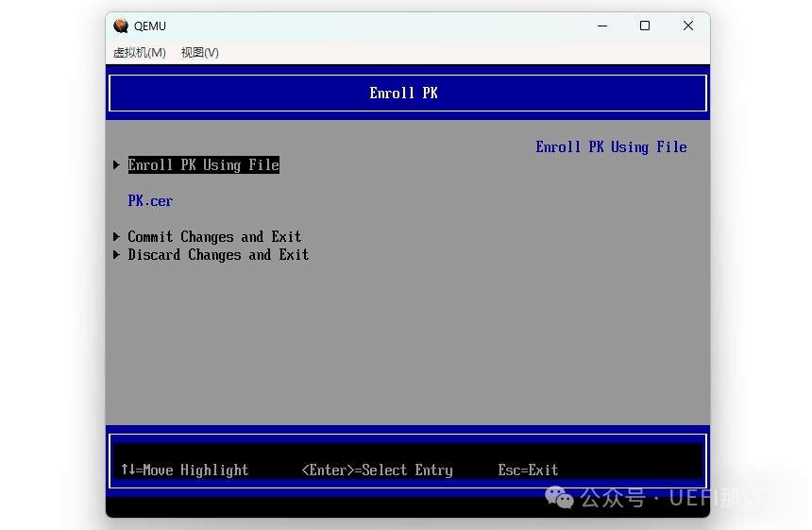This screenshot has width=812, height=530.
Task: Select the PK.cer file entry
Action: [x=150, y=201]
